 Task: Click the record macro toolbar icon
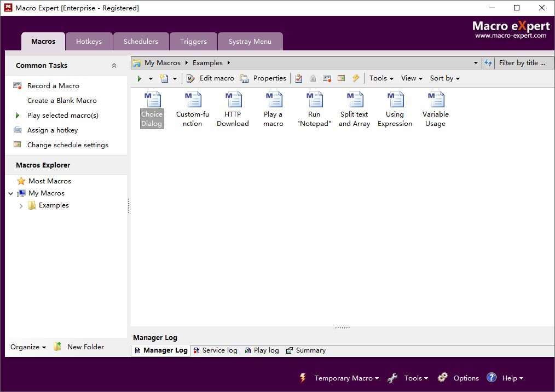327,78
